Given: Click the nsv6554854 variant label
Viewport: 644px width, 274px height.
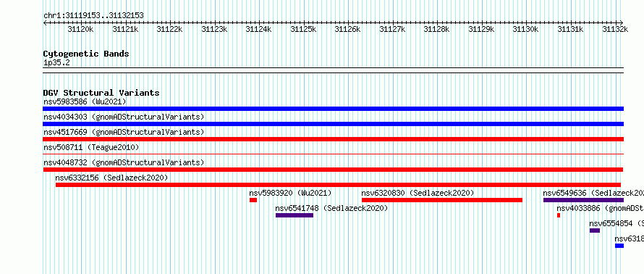Looking at the screenshot, I should 617,223.
